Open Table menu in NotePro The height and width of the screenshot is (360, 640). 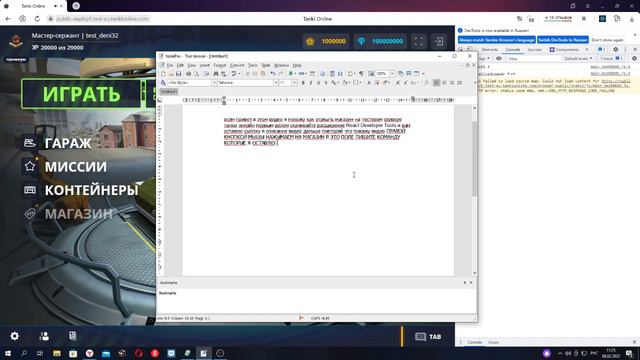(266, 65)
